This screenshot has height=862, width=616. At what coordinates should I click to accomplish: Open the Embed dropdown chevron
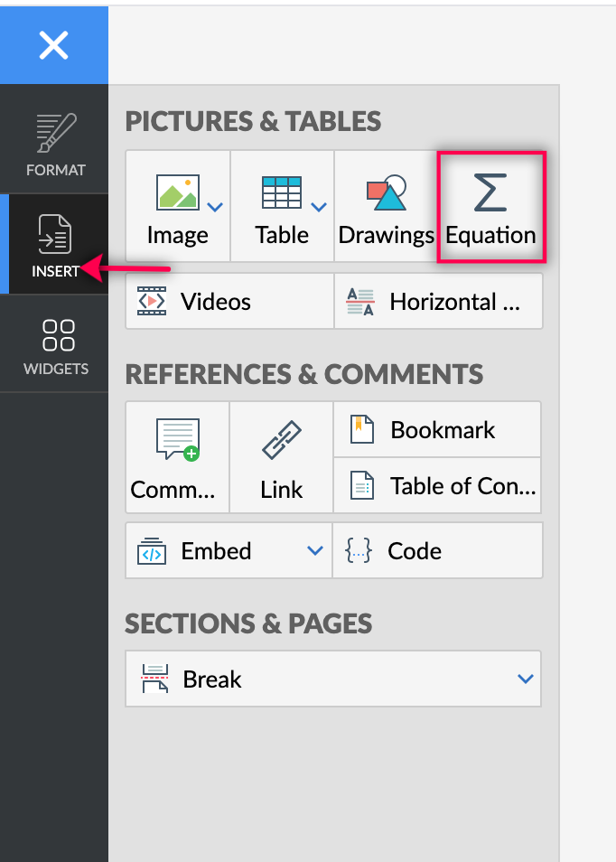point(315,551)
